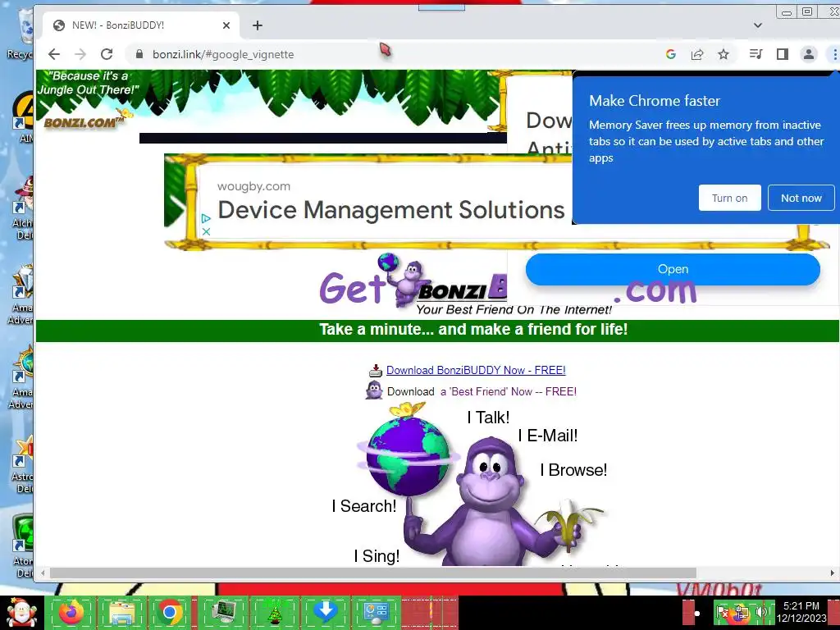
Task: Go back to the previous page
Action: pyautogui.click(x=54, y=54)
